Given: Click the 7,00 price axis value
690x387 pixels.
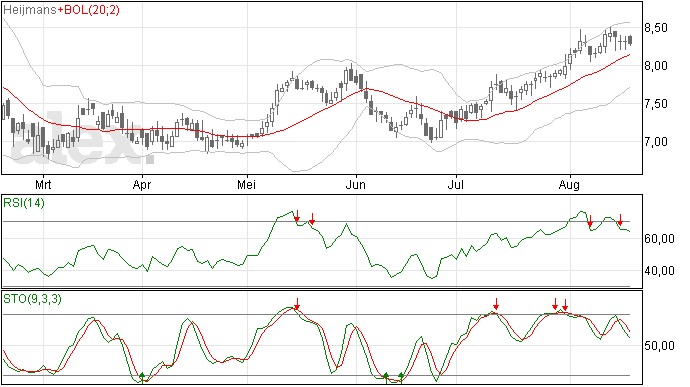Looking at the screenshot, I should [656, 142].
